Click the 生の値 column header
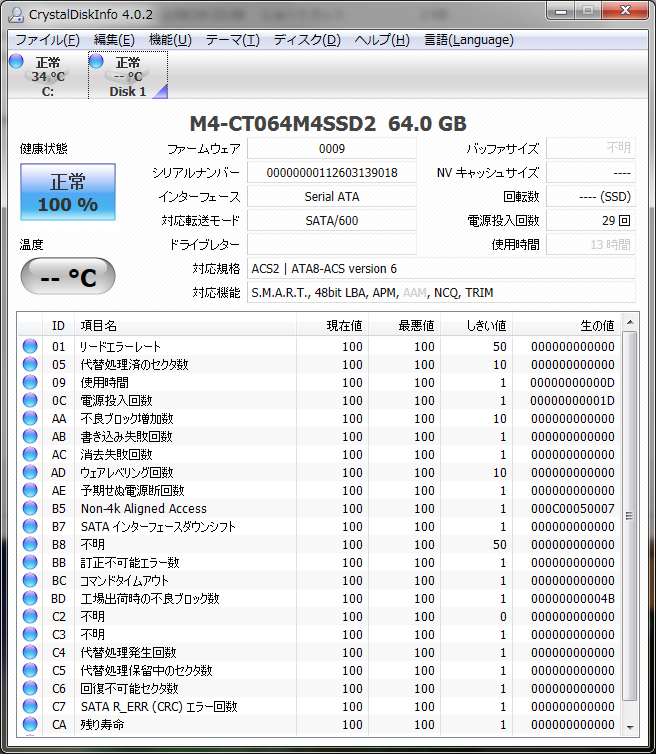Viewport: 656px width, 754px height. pos(567,326)
